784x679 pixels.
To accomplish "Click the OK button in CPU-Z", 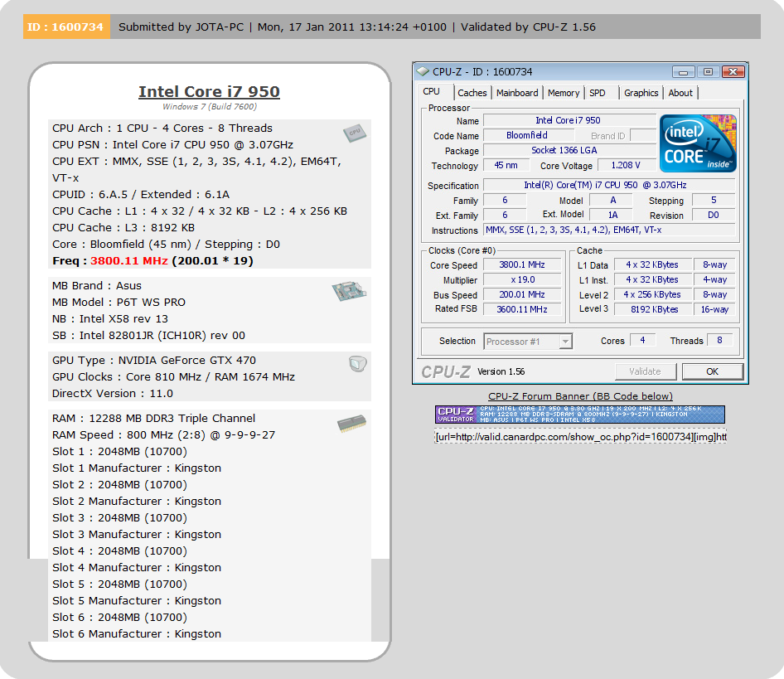I will point(713,371).
